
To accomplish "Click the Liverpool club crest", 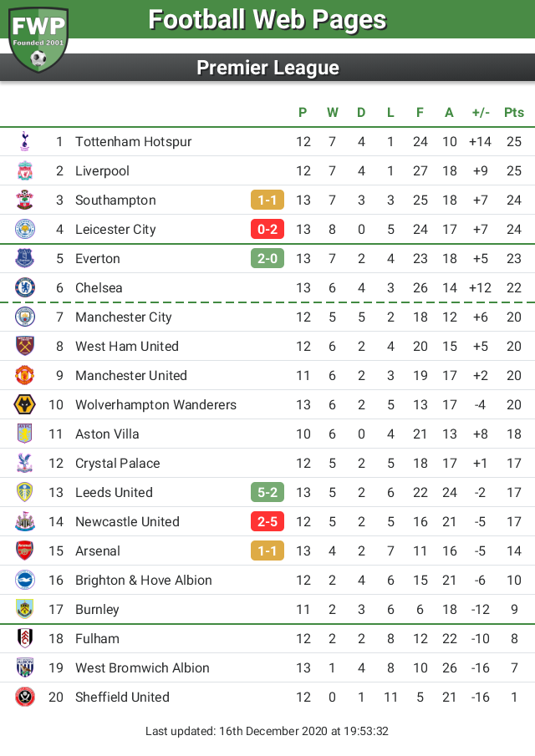I will [24, 170].
